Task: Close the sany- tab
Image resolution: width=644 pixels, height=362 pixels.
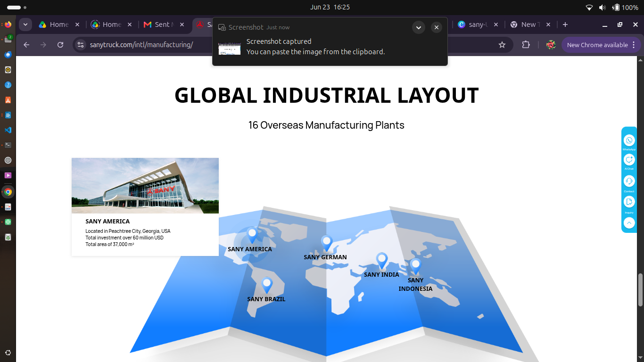Action: click(495, 25)
